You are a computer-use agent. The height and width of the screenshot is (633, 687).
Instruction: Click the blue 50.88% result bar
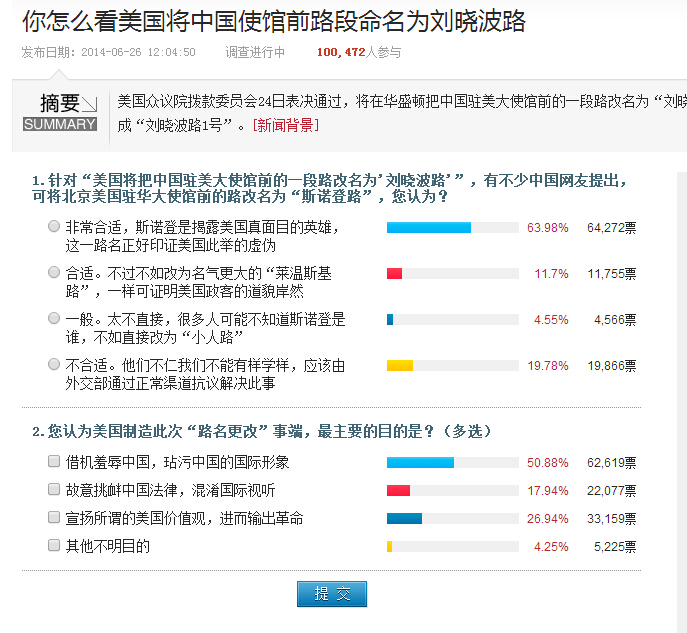point(420,463)
